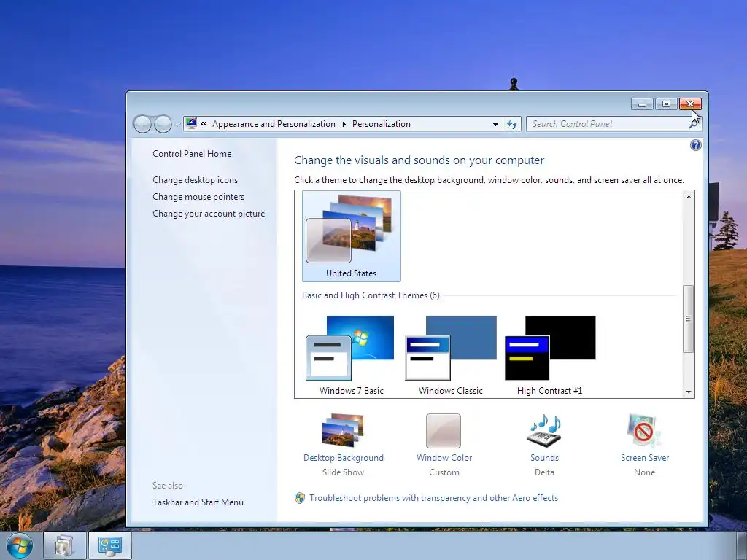This screenshot has width=747, height=560.
Task: Click theme list scroll down arrow
Action: click(689, 392)
